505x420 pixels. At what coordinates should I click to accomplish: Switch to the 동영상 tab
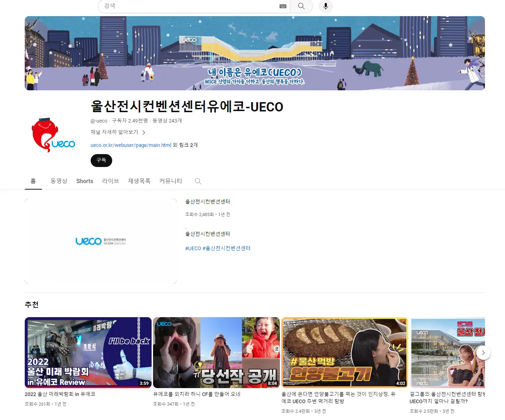pyautogui.click(x=59, y=181)
